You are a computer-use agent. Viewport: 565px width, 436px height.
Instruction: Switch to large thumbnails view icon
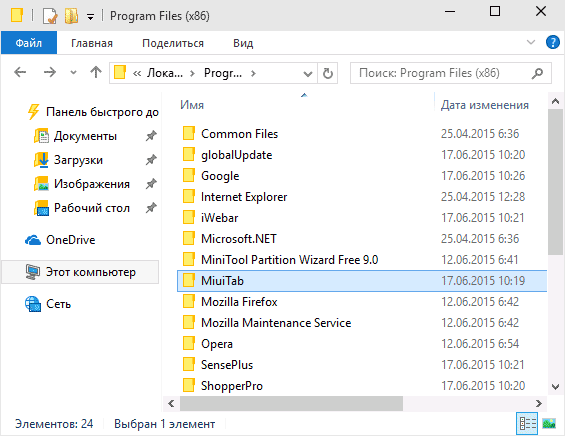point(549,423)
